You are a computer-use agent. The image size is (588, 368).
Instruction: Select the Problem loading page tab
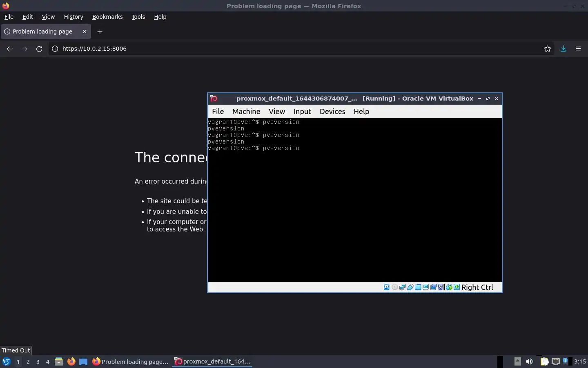46,31
